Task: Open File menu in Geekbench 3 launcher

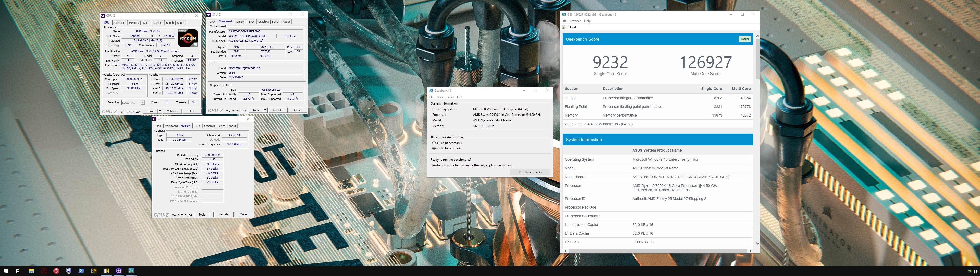Action: pyautogui.click(x=431, y=97)
